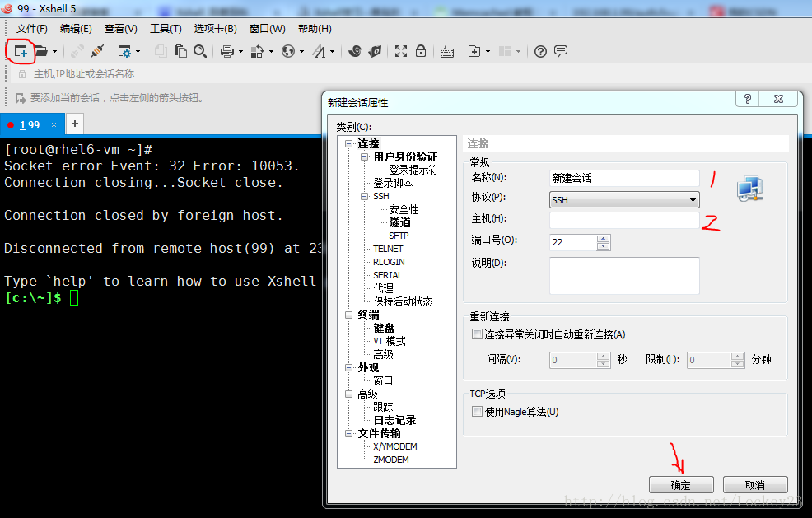Select 登录提示符 in category tree
This screenshot has width=812, height=518.
[x=413, y=170]
